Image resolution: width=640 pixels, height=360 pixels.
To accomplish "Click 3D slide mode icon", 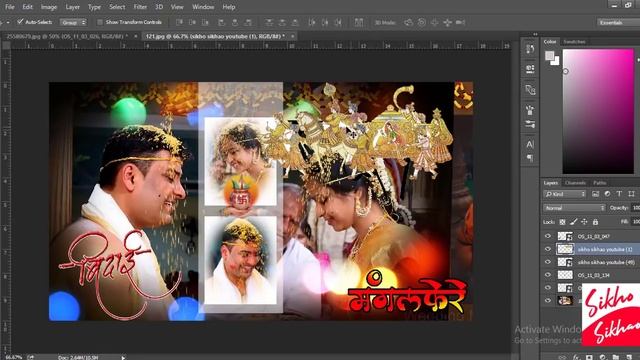I will [448, 22].
